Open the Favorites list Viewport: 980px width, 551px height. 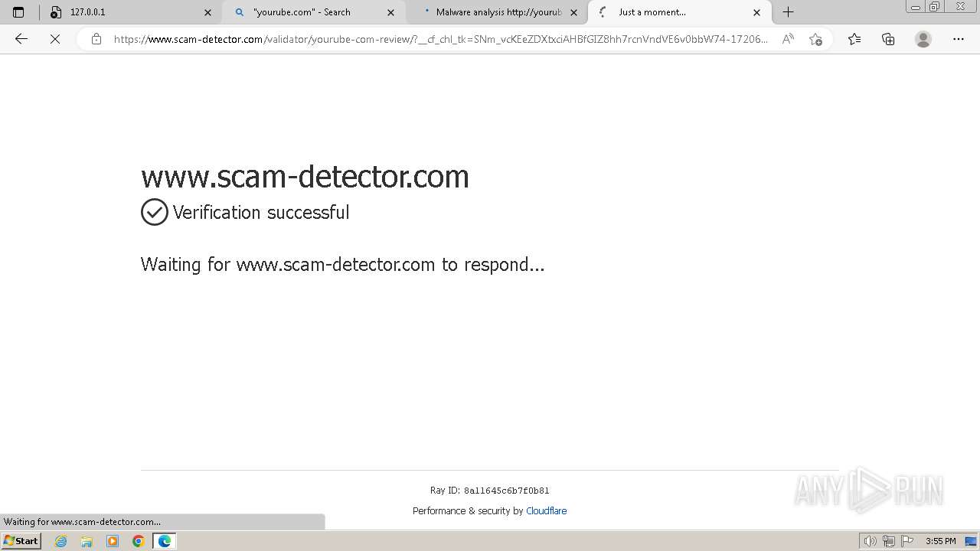[x=854, y=39]
